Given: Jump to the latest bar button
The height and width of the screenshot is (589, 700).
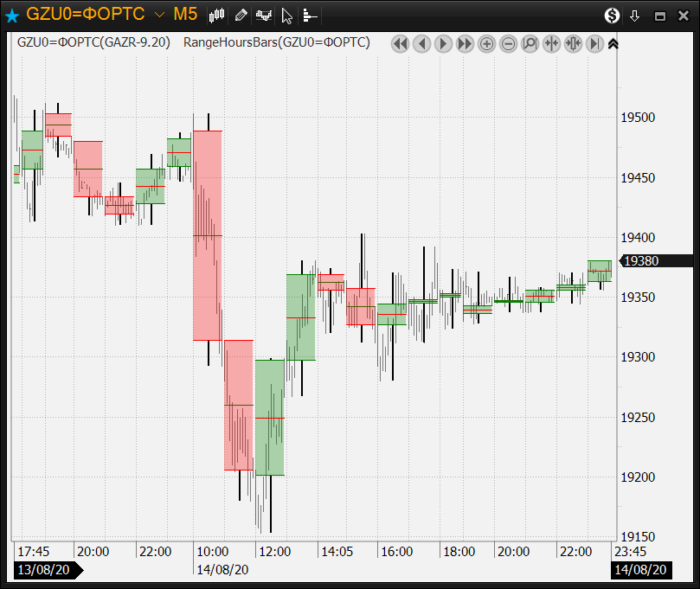Looking at the screenshot, I should (594, 43).
